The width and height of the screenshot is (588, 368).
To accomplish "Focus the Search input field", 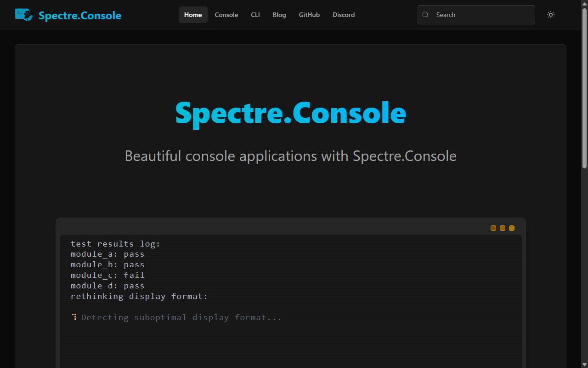I will [x=476, y=15].
